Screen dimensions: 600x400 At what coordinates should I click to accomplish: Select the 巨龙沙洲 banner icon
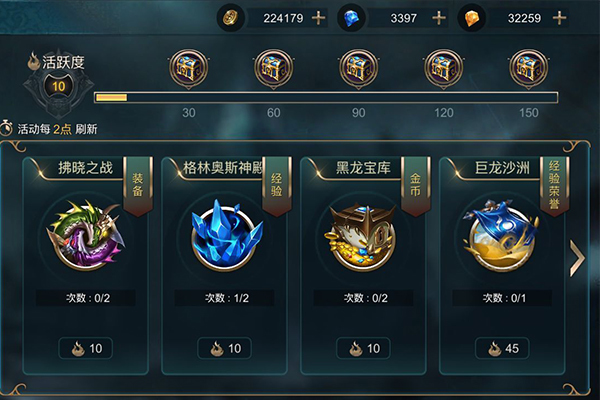501,234
